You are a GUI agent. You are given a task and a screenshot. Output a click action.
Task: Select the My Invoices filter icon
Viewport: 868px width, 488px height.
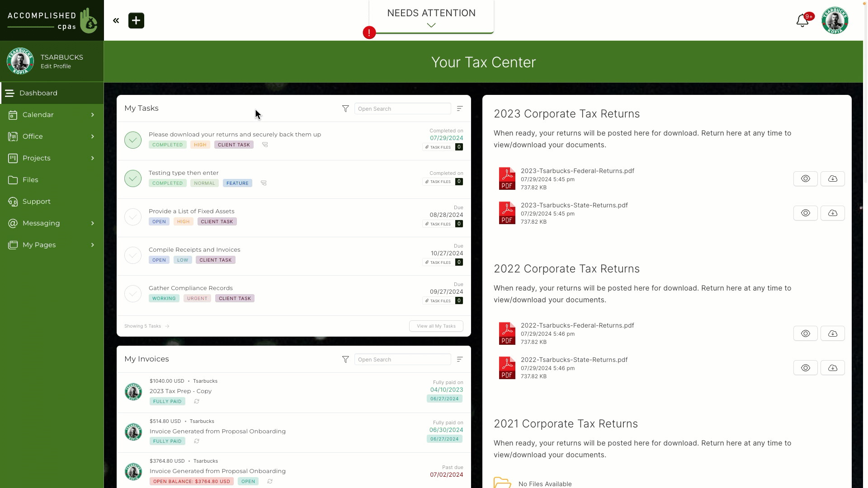point(346,359)
